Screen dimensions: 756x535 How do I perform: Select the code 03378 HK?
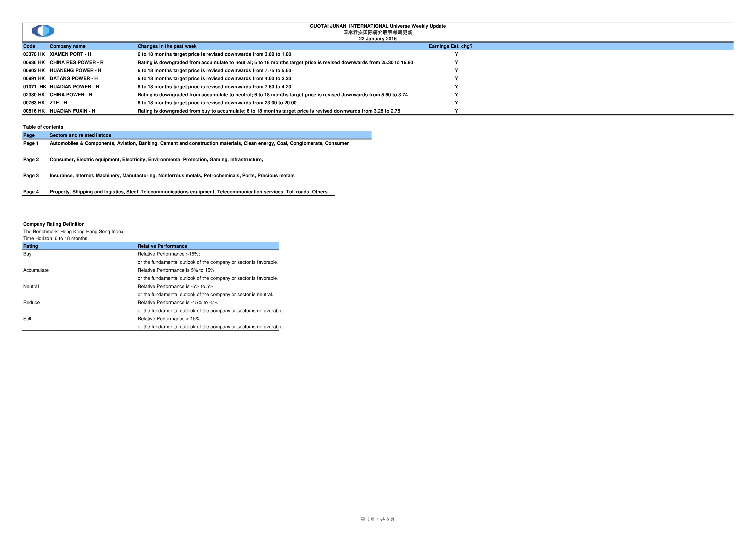pos(34,54)
